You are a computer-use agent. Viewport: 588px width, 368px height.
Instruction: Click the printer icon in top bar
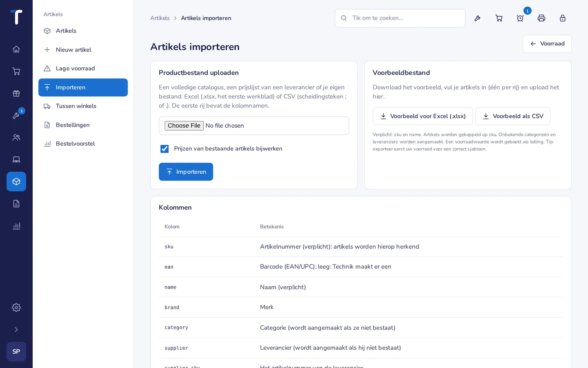[541, 18]
